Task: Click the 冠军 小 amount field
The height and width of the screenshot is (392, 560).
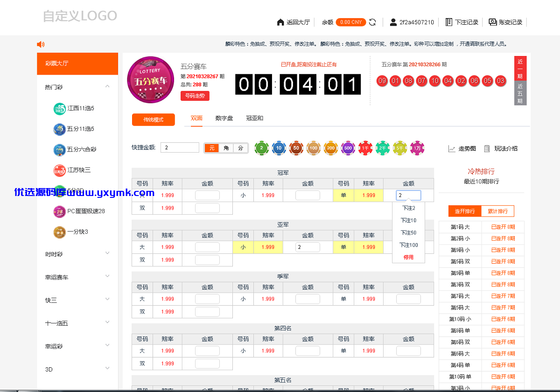Action: pyautogui.click(x=308, y=196)
